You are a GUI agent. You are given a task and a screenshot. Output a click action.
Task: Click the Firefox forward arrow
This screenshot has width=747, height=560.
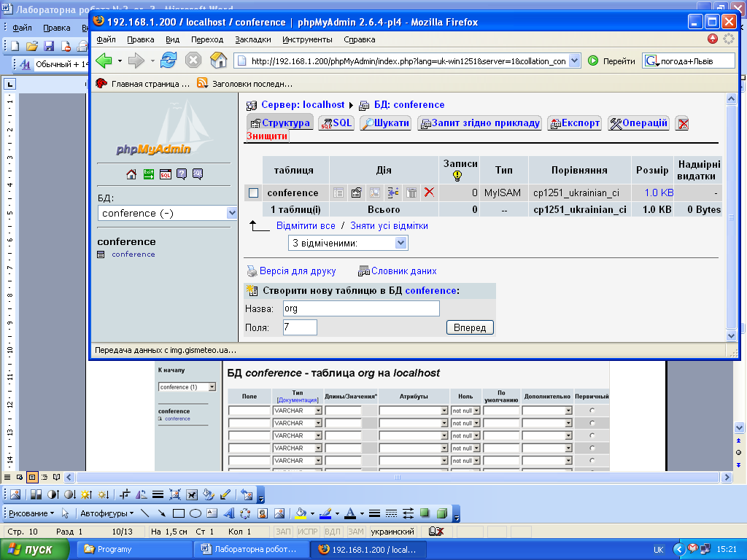pos(136,61)
